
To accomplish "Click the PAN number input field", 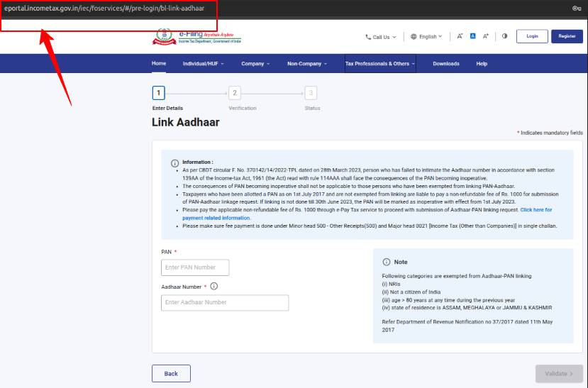I will point(195,267).
